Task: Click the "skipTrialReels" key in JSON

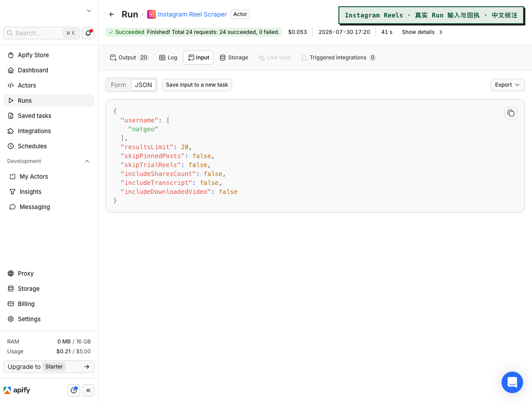Action: pos(151,165)
